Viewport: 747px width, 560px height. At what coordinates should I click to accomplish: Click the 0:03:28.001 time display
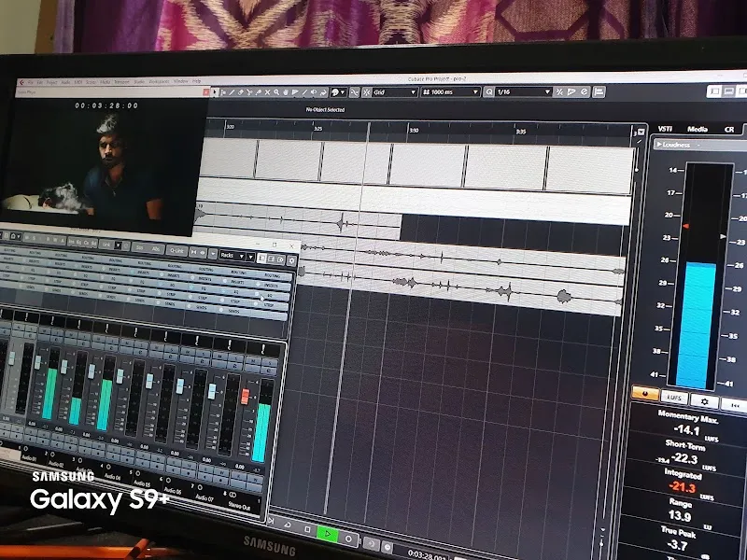point(427,554)
